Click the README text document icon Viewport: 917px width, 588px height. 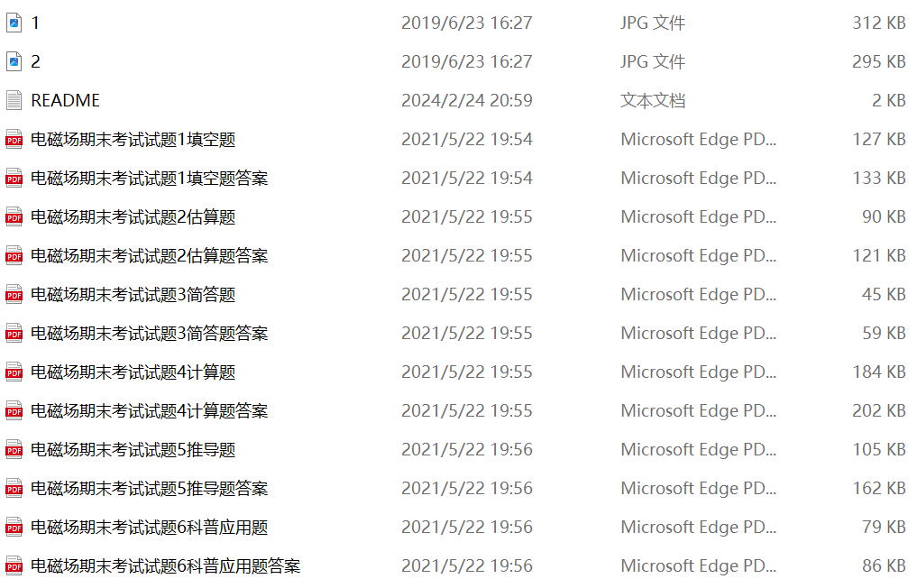[14, 100]
